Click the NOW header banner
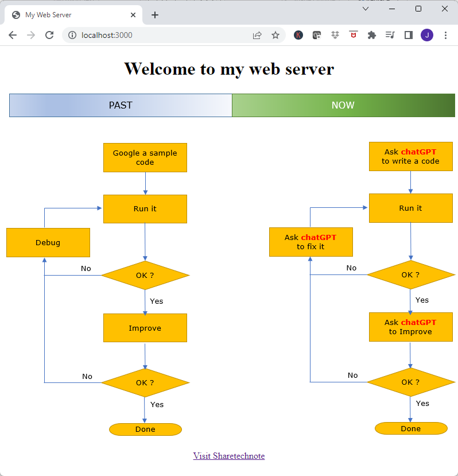This screenshot has height=476, width=458. point(343,105)
